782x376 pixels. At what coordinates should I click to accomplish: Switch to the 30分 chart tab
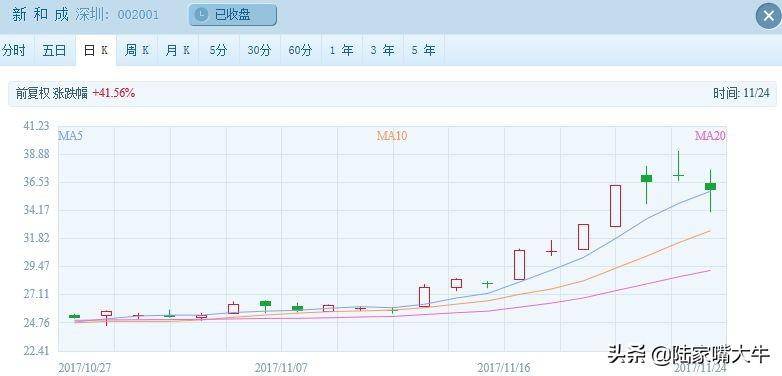pos(259,50)
